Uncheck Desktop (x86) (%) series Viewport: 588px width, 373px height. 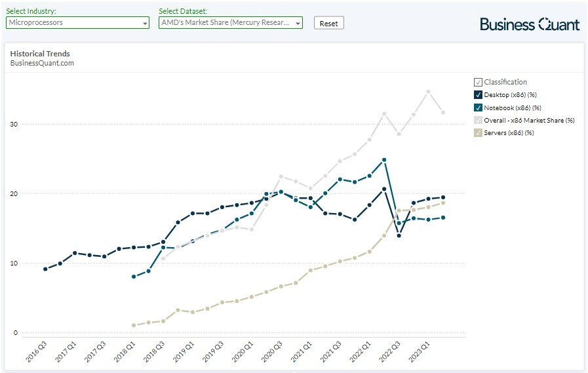478,95
